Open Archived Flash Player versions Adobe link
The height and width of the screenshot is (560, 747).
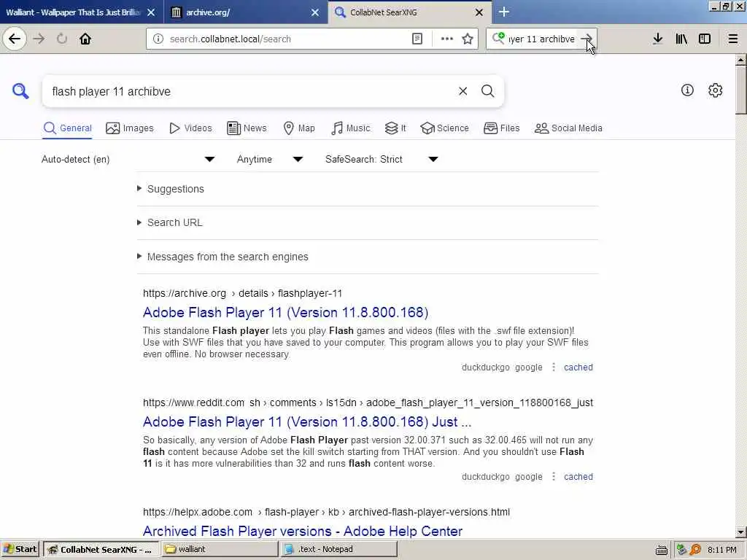(x=303, y=531)
